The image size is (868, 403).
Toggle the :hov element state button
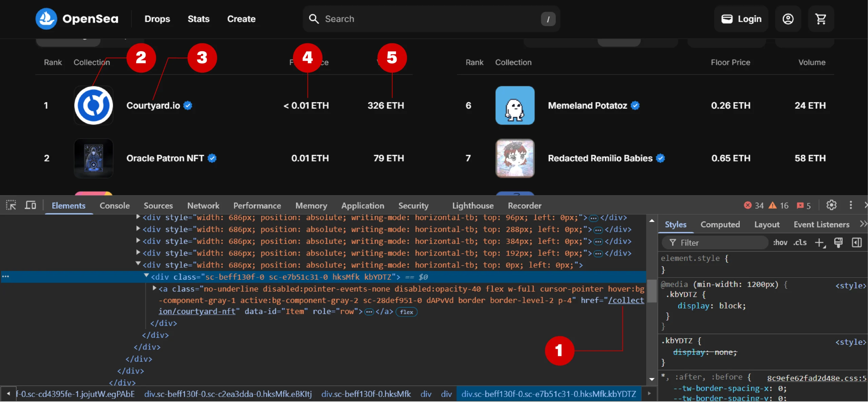pos(780,243)
